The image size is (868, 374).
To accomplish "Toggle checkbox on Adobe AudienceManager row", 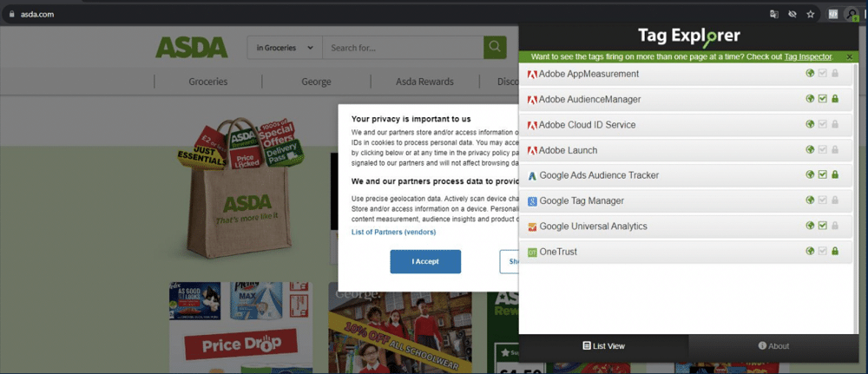I will [823, 99].
